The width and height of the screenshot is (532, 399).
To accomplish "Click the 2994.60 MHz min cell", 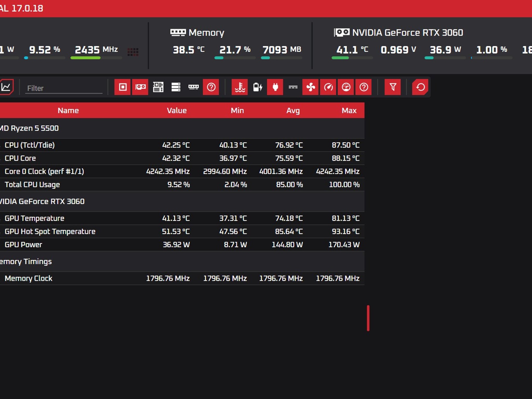I will pos(225,171).
